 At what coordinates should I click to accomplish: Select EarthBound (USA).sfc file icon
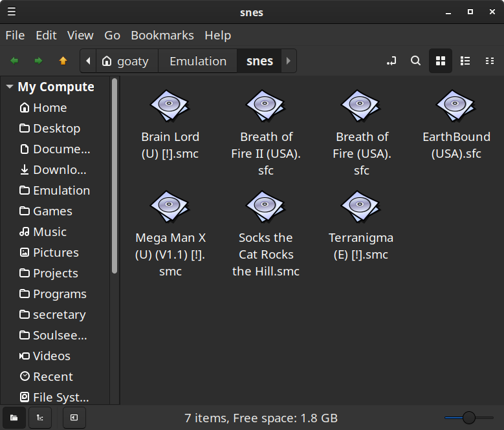[x=456, y=105]
